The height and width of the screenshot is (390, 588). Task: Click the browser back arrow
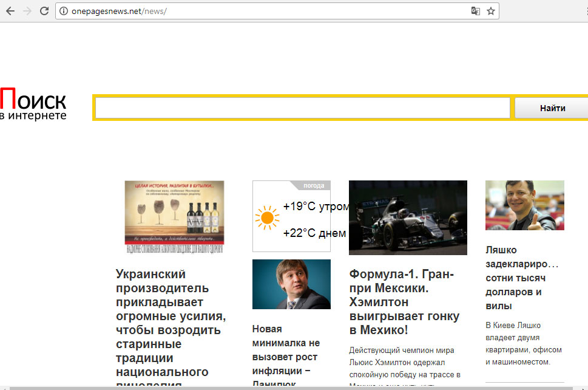pyautogui.click(x=10, y=11)
